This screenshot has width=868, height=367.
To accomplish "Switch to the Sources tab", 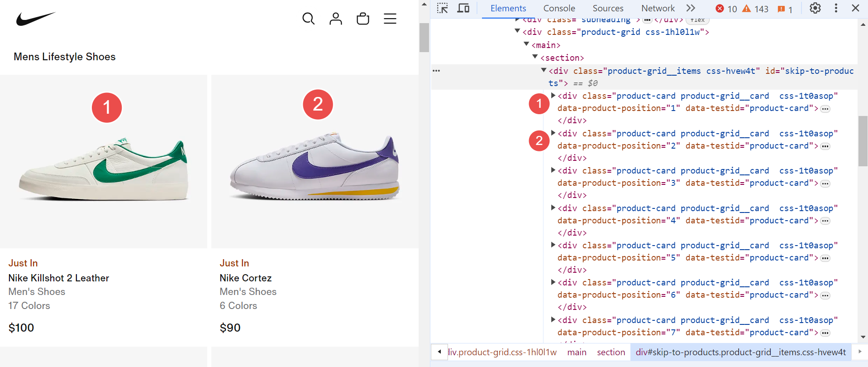I will pyautogui.click(x=608, y=8).
